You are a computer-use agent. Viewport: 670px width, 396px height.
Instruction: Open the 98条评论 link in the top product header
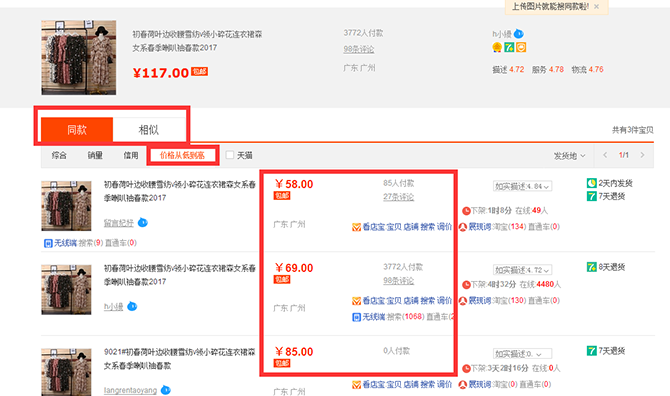click(x=359, y=50)
